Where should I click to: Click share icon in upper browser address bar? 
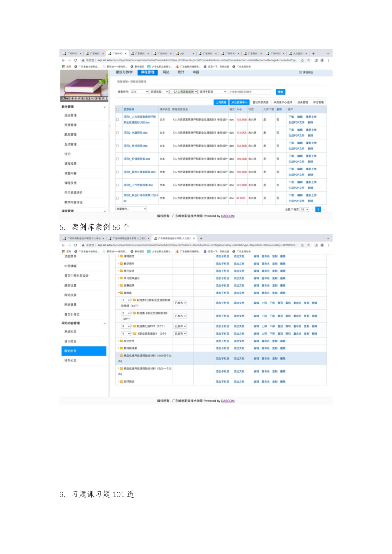click(303, 60)
